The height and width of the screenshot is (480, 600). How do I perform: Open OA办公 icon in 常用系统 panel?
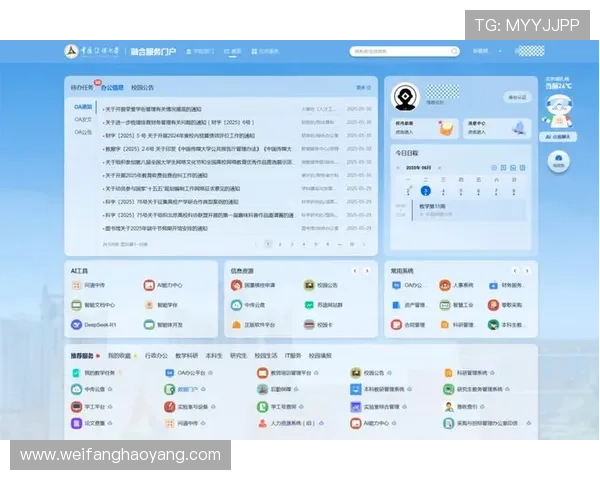point(396,285)
